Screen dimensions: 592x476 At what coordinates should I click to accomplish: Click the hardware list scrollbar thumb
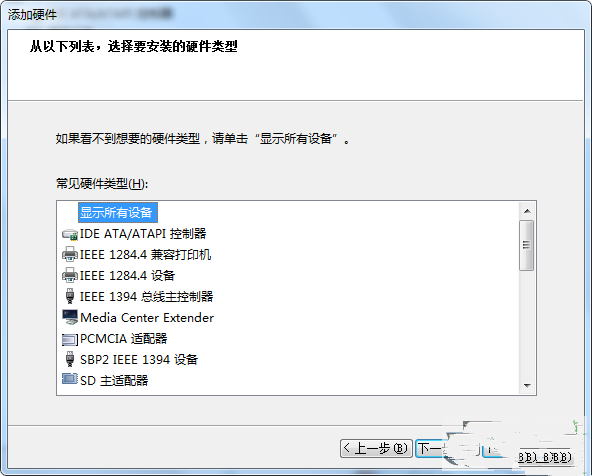(527, 245)
